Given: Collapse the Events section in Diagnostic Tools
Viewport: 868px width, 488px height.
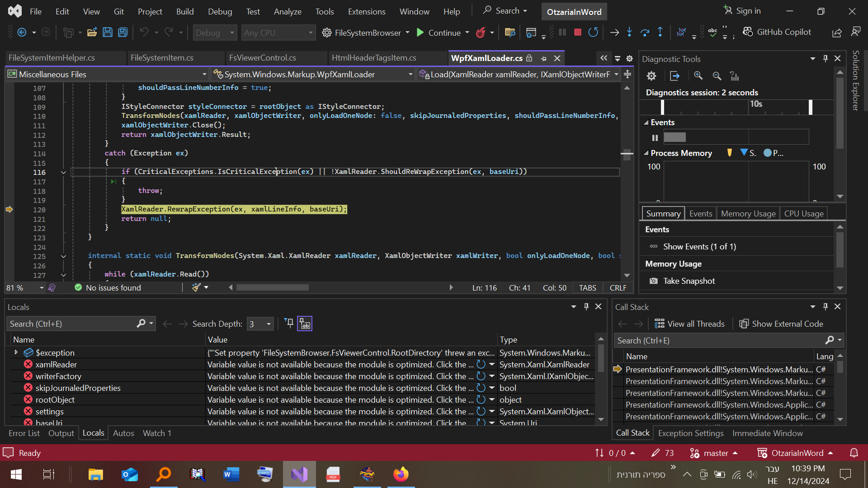Looking at the screenshot, I should (646, 122).
